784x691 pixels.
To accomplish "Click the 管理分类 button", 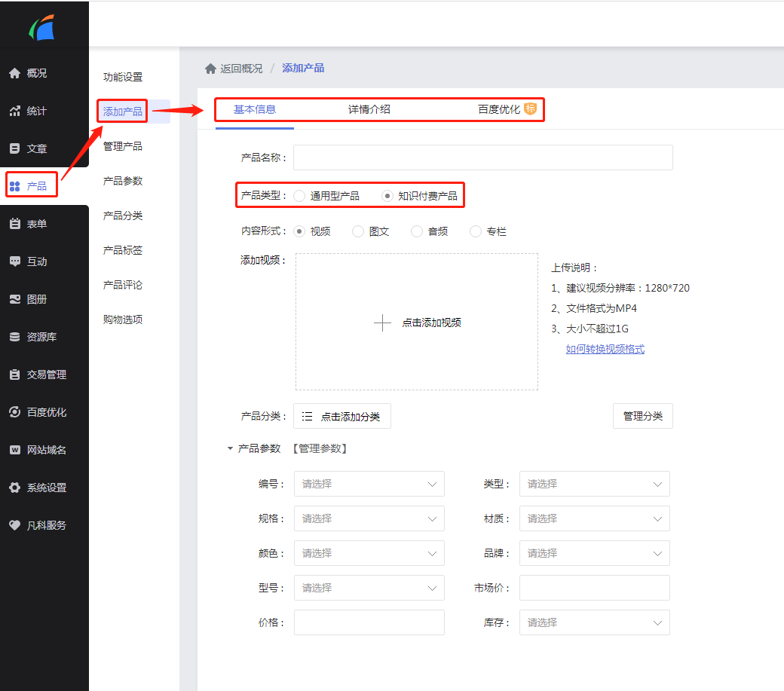I will 642,416.
